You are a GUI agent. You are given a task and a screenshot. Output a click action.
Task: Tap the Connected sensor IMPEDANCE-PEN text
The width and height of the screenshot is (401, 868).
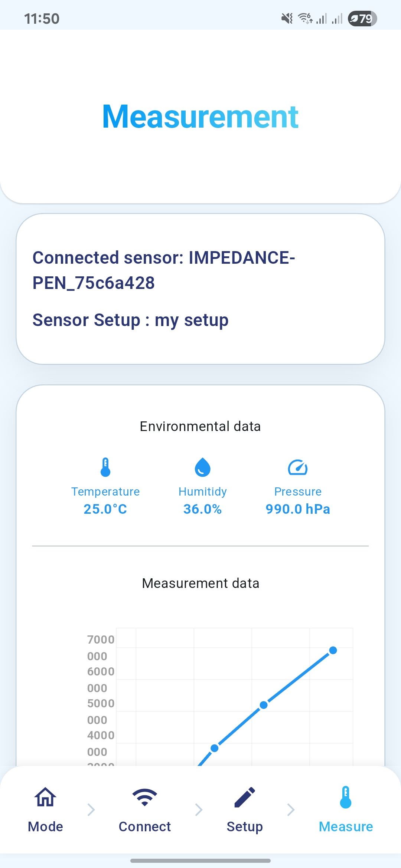[x=164, y=270]
